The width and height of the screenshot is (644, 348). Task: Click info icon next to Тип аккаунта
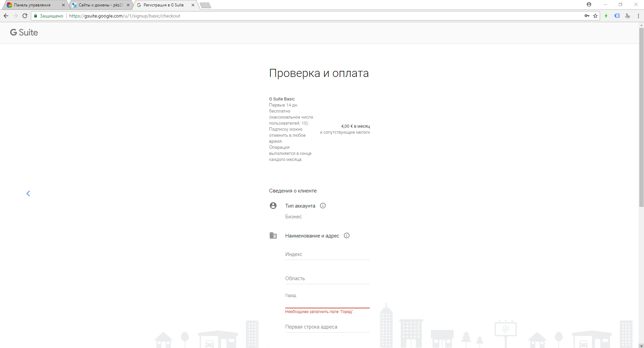323,206
